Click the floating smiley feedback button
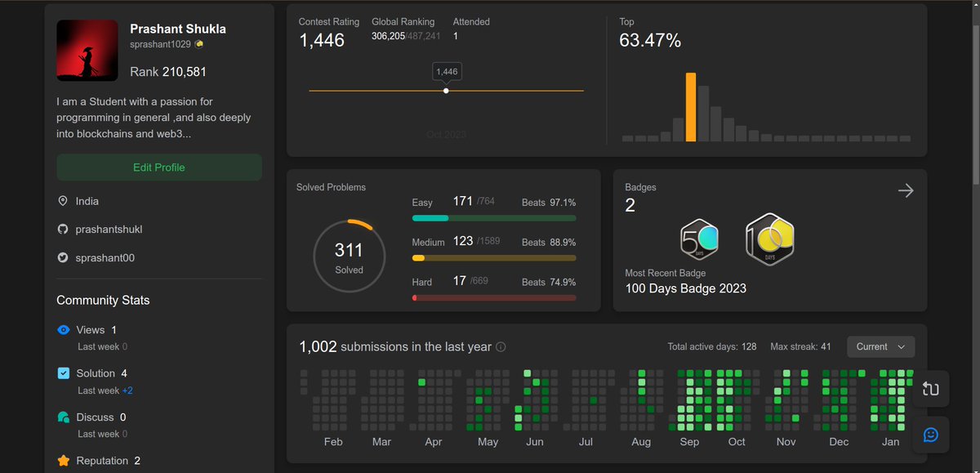Screen dimensions: 980x473 930,435
